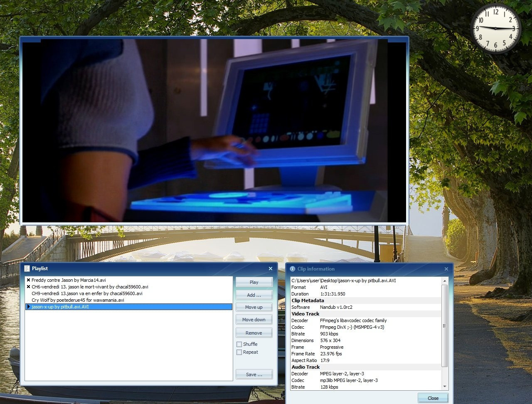
Task: Click Move down in Playlist window
Action: tap(254, 320)
